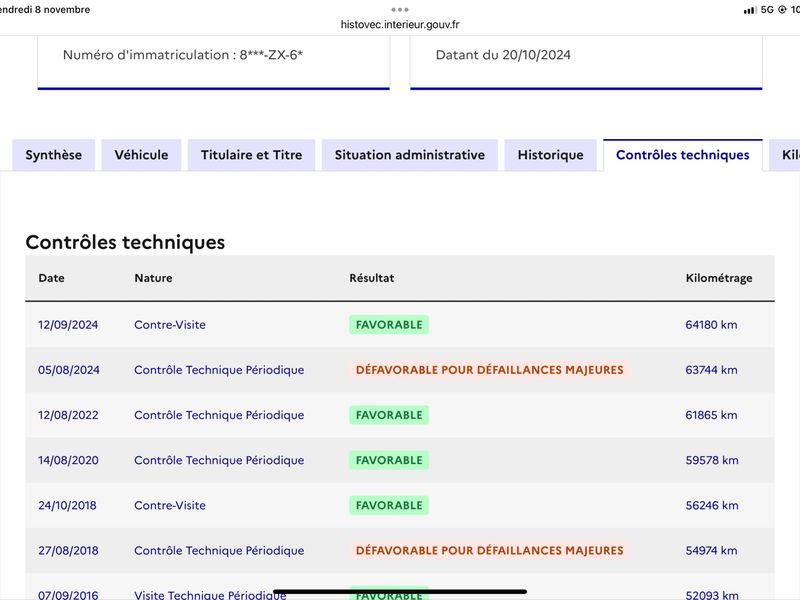Screen dimensions: 800x600
Task: Open the Synthèse tab
Action: (54, 155)
